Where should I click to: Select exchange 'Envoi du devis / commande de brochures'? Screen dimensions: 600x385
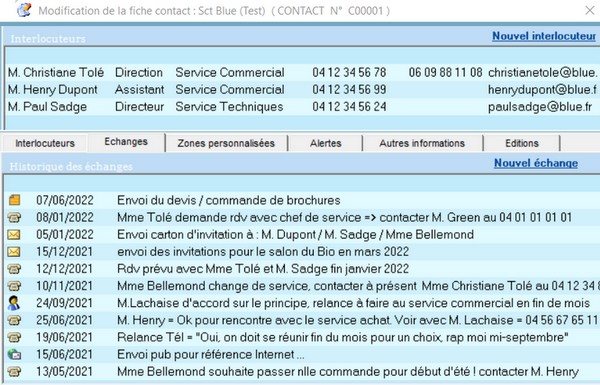[x=229, y=200]
